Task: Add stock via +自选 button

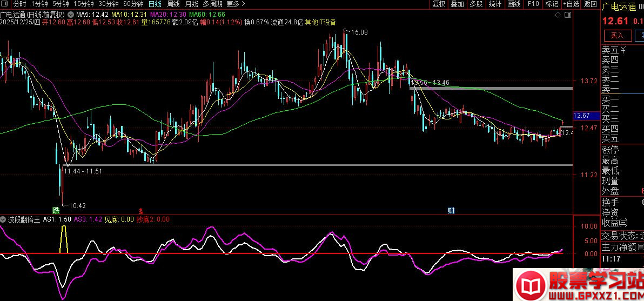Action: click(571, 4)
